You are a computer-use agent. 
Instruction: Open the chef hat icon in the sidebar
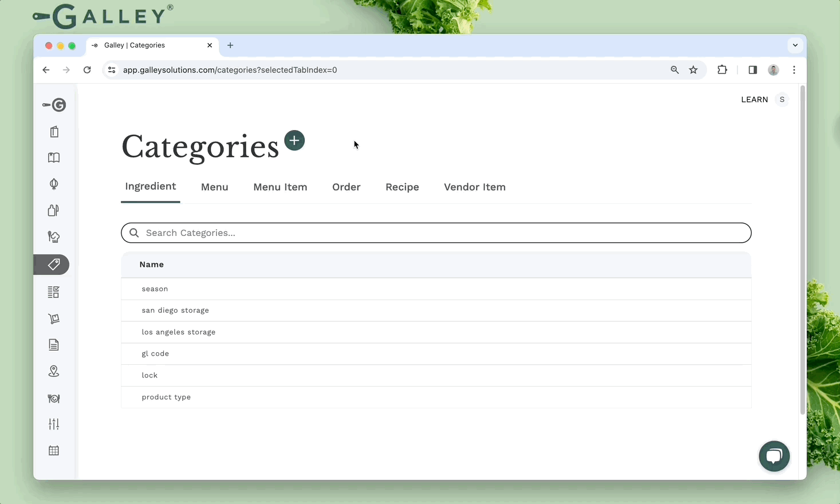tap(54, 237)
